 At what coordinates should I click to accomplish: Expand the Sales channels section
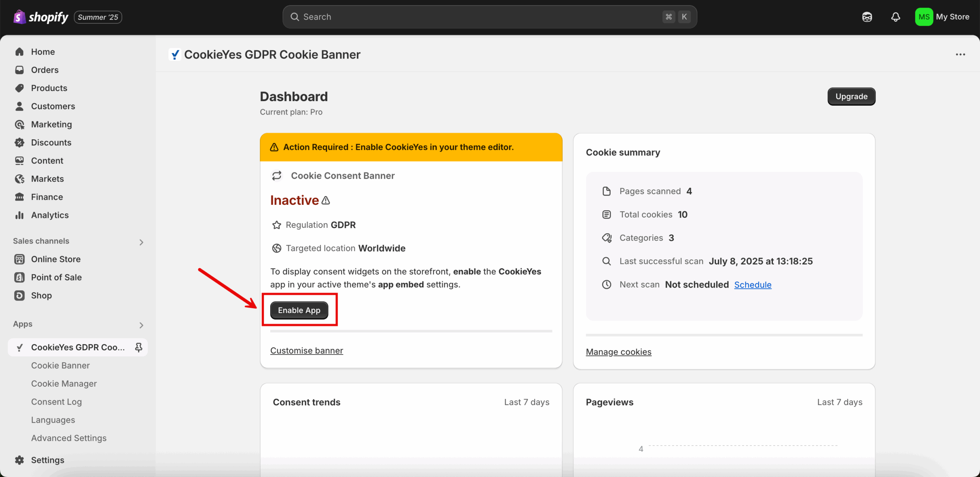[x=141, y=242]
